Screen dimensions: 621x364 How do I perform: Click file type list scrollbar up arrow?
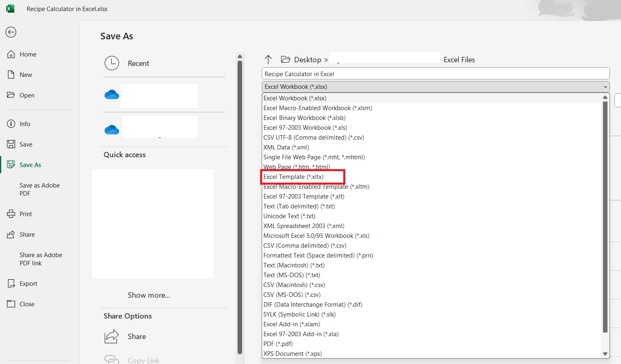click(x=605, y=97)
